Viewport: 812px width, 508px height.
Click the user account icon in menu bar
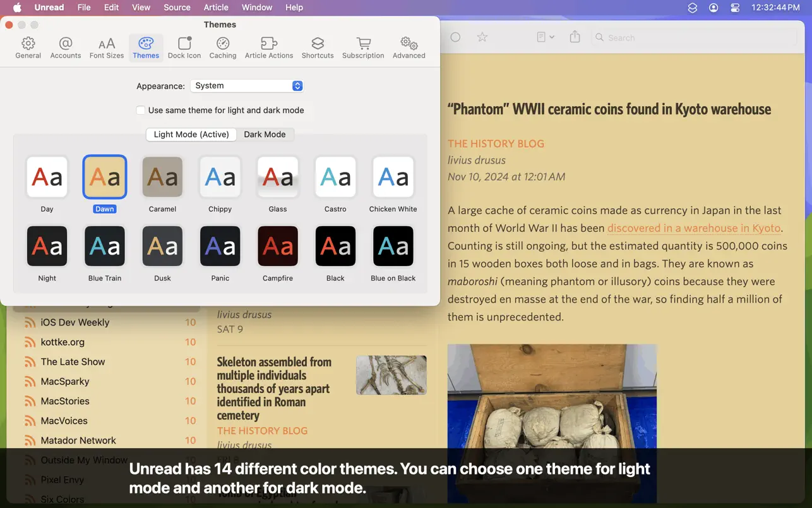point(713,8)
